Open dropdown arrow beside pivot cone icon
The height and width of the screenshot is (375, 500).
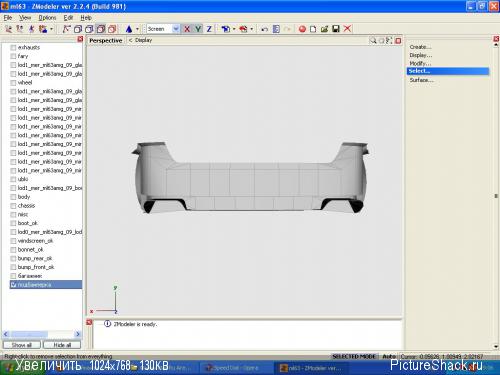(137, 29)
